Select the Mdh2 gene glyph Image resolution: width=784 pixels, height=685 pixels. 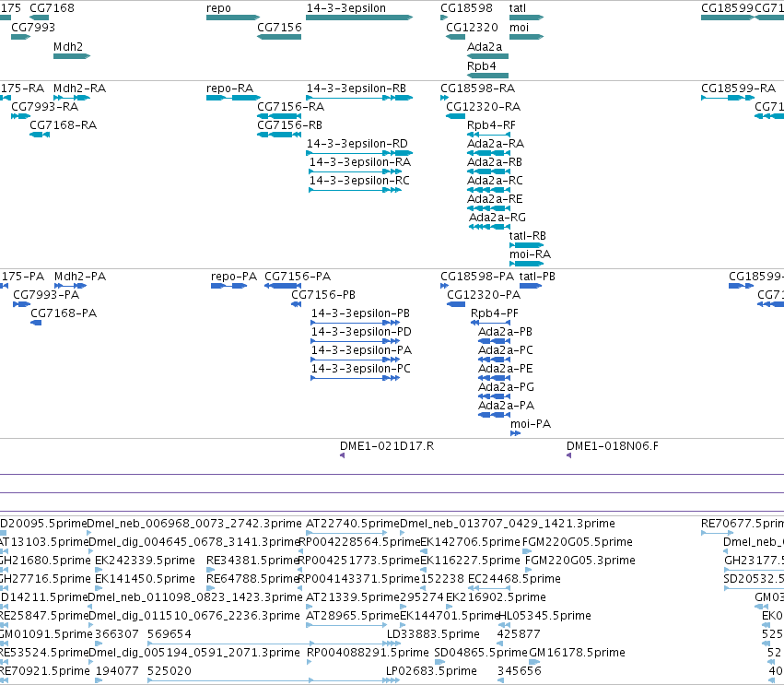[72, 56]
